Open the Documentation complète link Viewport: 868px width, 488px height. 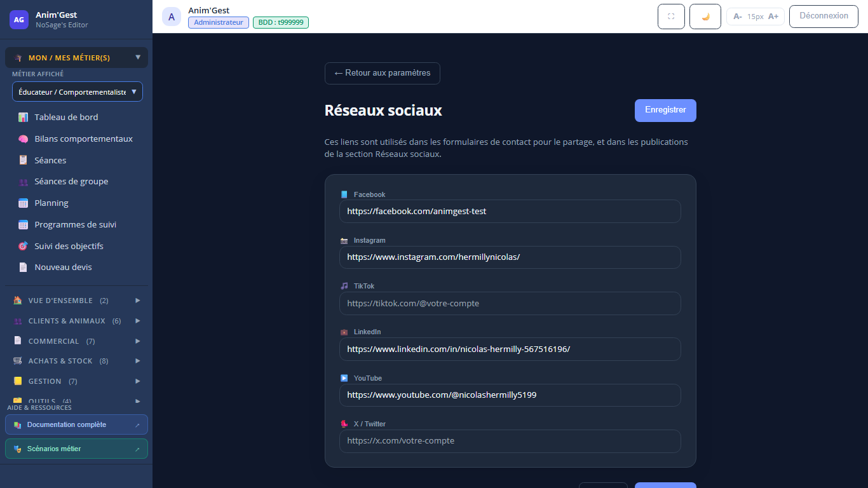pyautogui.click(x=76, y=424)
